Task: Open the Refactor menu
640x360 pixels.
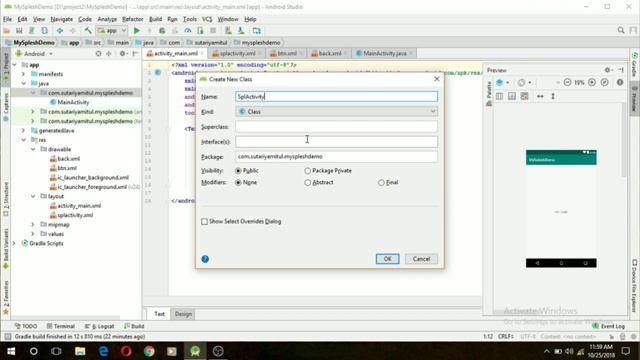Action: (133, 19)
